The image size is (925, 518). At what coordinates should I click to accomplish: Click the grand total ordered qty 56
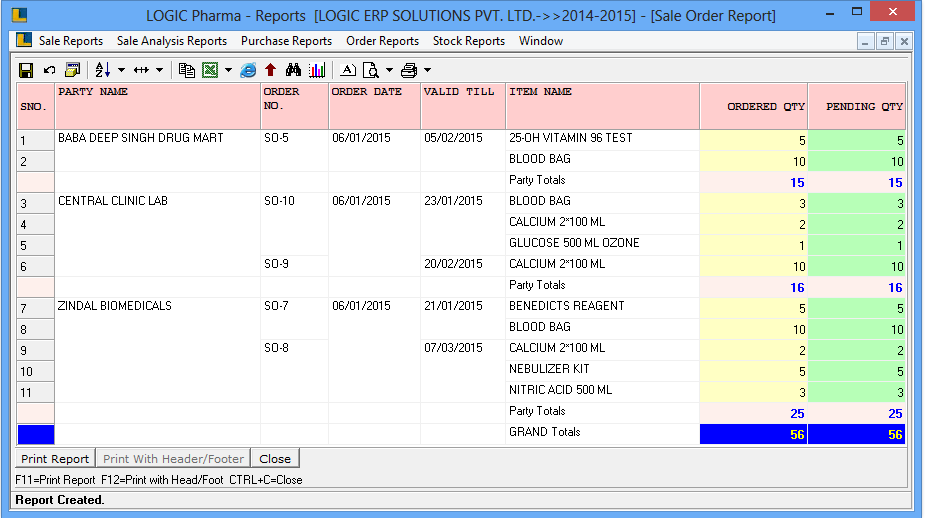point(753,435)
